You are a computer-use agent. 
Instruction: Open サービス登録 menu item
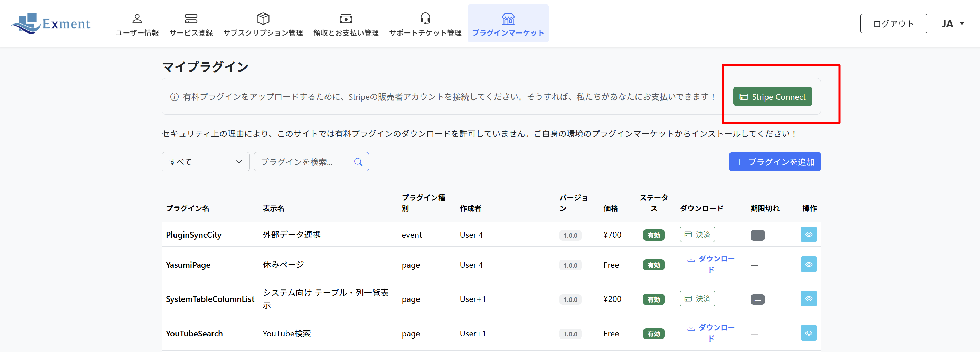tap(191, 25)
